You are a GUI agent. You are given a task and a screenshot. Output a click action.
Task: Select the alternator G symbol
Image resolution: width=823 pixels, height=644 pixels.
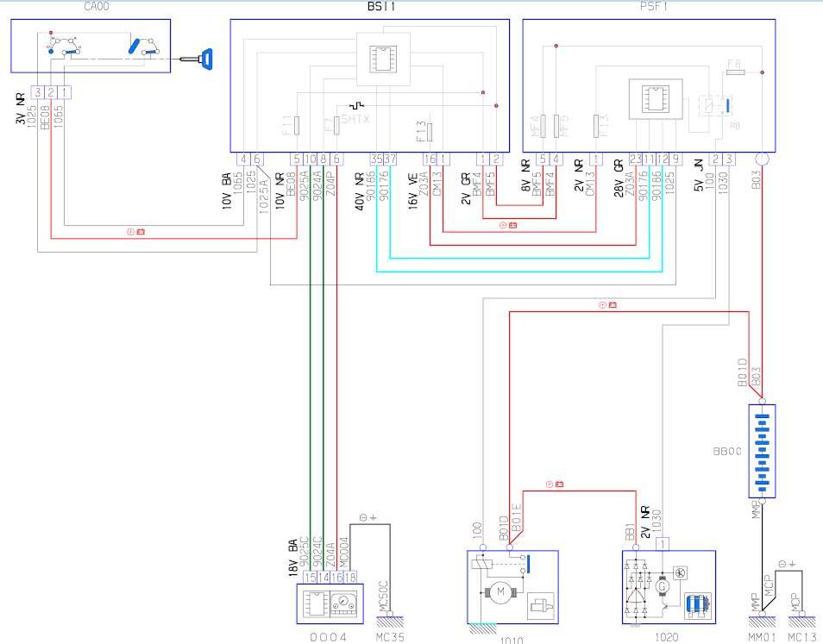click(663, 585)
